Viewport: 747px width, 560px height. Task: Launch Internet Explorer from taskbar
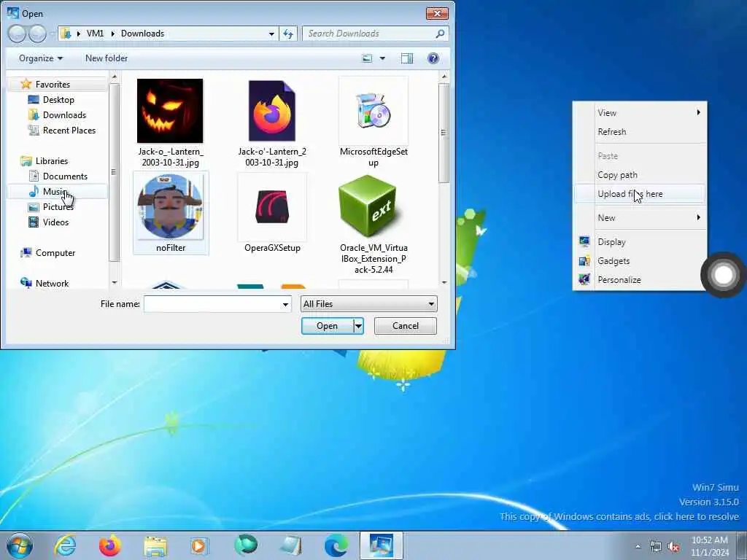[65, 545]
